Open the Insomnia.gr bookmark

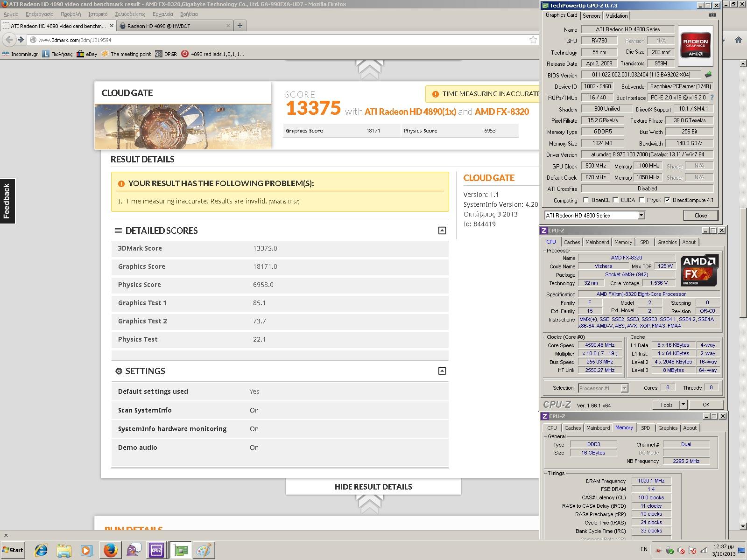(x=20, y=54)
